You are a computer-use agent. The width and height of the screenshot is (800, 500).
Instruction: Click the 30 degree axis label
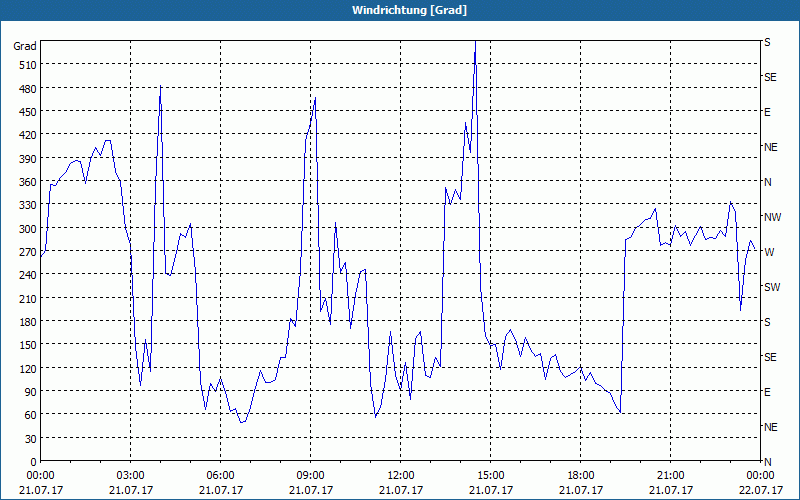tap(31, 439)
